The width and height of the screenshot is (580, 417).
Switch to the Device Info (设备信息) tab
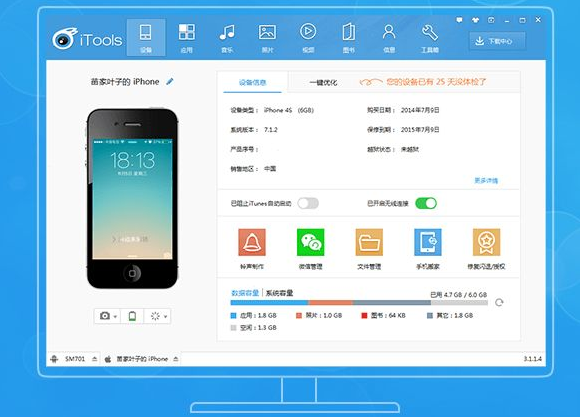252,83
